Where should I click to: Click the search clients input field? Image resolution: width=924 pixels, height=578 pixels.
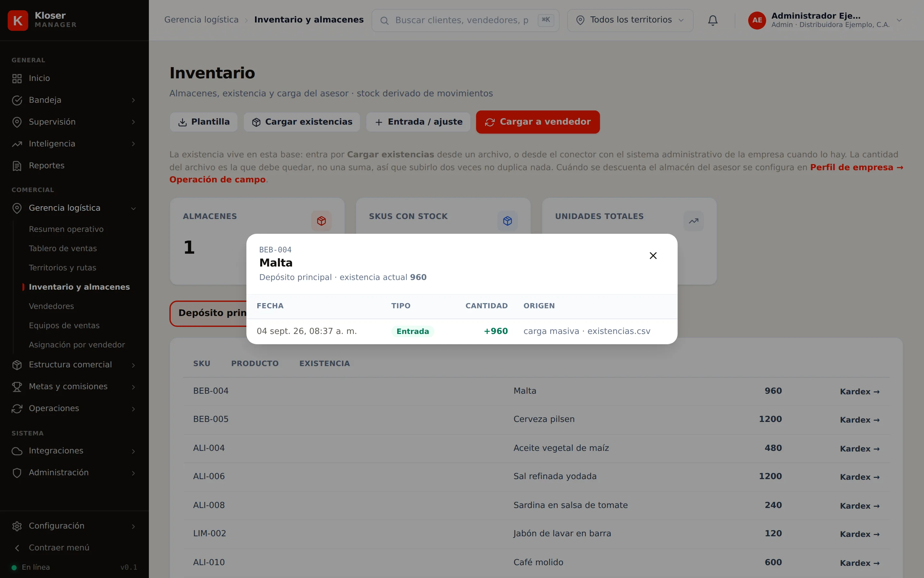(x=465, y=20)
